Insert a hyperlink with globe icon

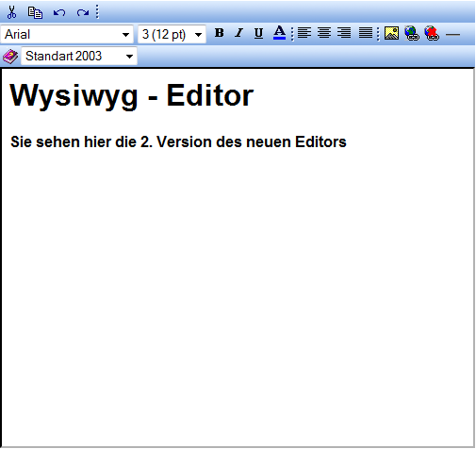coord(412,33)
